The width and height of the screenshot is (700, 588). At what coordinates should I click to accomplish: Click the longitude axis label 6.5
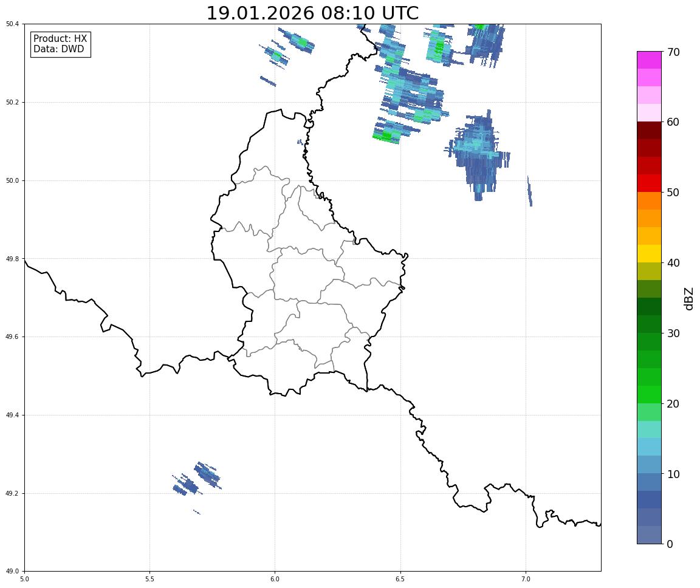pos(400,579)
